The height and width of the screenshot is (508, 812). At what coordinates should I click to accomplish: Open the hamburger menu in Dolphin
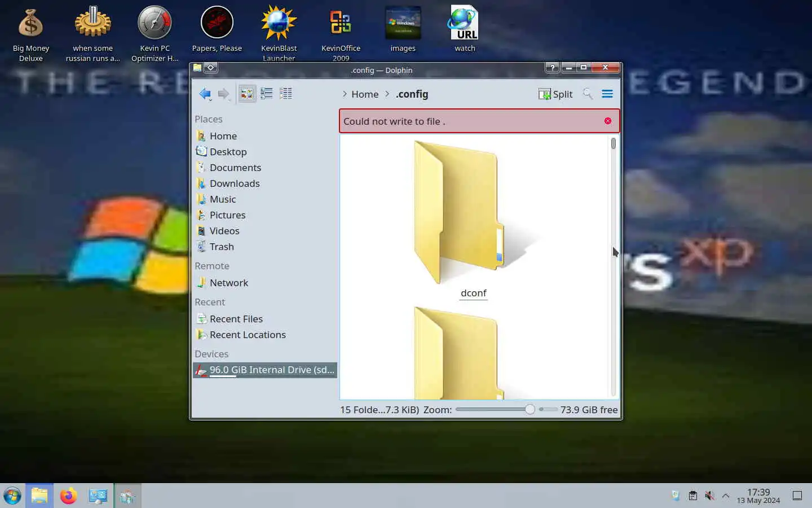click(607, 94)
